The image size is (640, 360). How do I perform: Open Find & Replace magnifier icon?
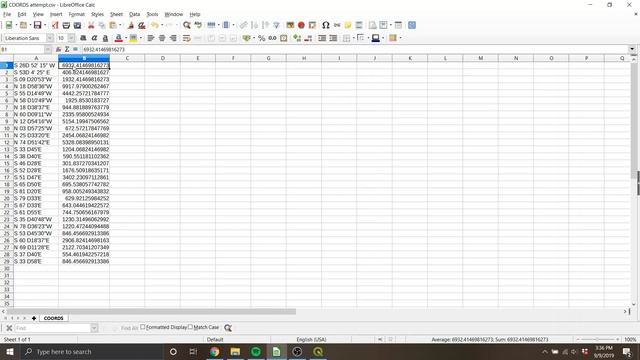pos(187,25)
